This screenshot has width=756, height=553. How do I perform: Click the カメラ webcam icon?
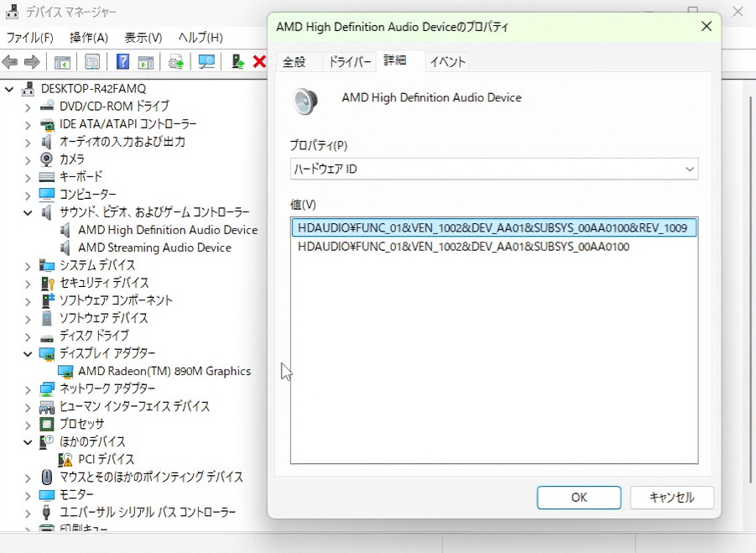click(x=46, y=159)
